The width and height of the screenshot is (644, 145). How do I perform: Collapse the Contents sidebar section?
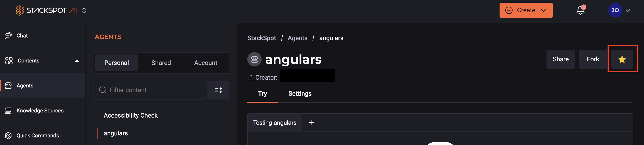[x=77, y=61]
